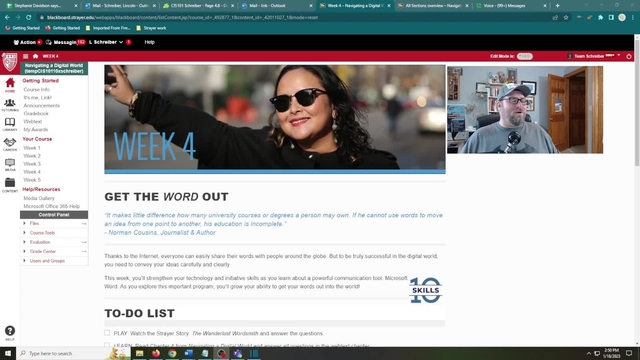Open Microsoft Teams from the taskbar
Viewport: 640px width, 360px height.
[238, 353]
